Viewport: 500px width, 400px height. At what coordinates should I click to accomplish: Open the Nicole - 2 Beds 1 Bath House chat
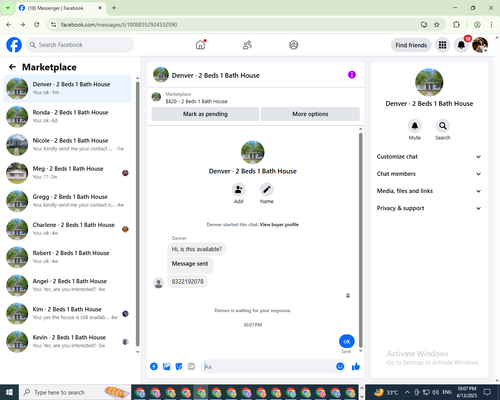click(x=68, y=145)
